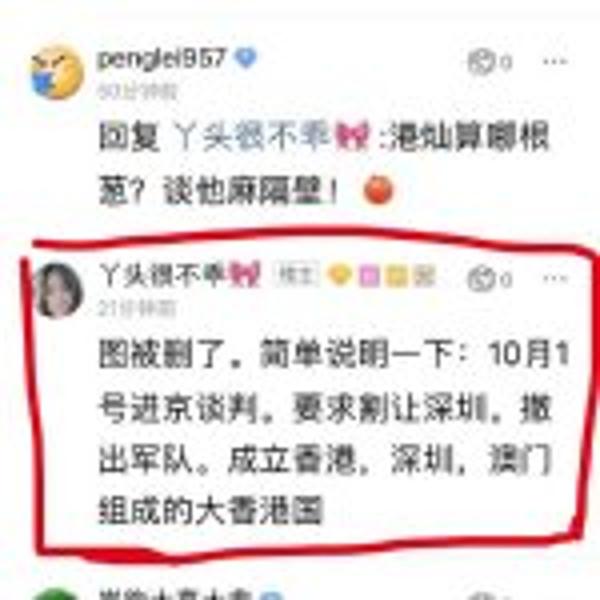600x600 pixels.
Task: Open more options on 丫头很不乖 comment
Action: [555, 279]
